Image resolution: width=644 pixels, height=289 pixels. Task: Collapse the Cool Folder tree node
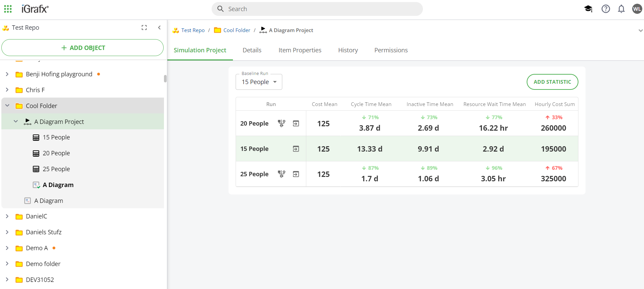[7, 106]
